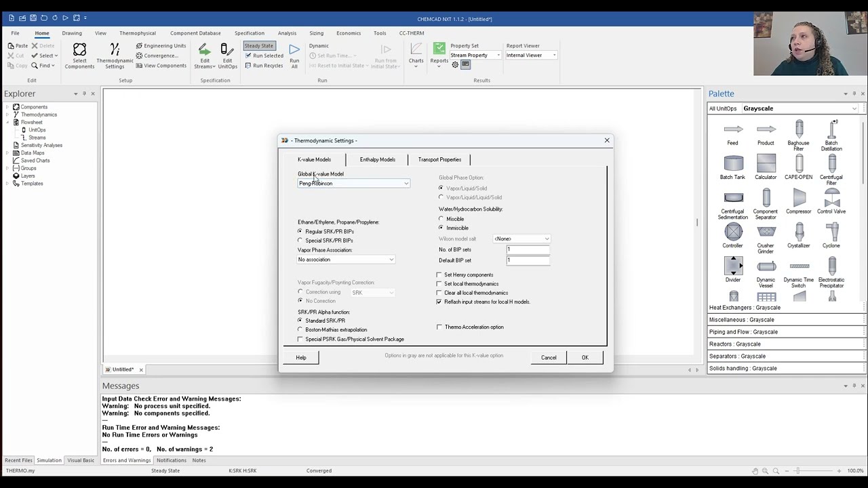This screenshot has height=488, width=868.
Task: Expand Heat Exchangers Grayscale palette group
Action: tap(786, 308)
